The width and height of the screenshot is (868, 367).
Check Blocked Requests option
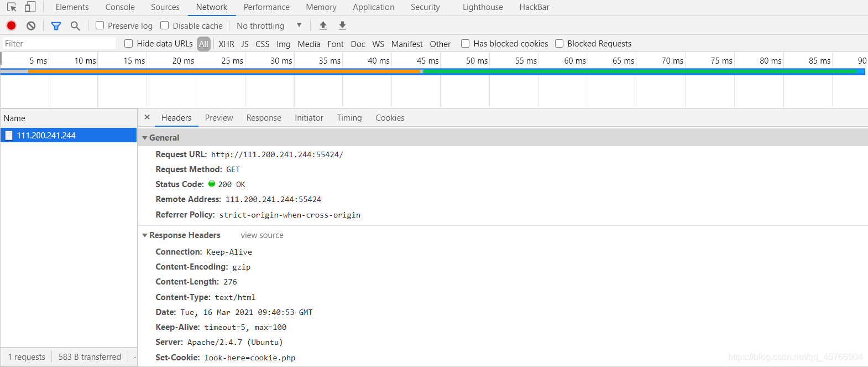tap(560, 43)
